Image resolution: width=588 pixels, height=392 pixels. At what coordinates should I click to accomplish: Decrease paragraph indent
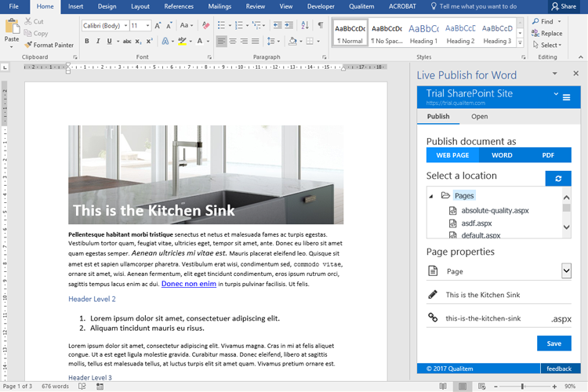[277, 26]
